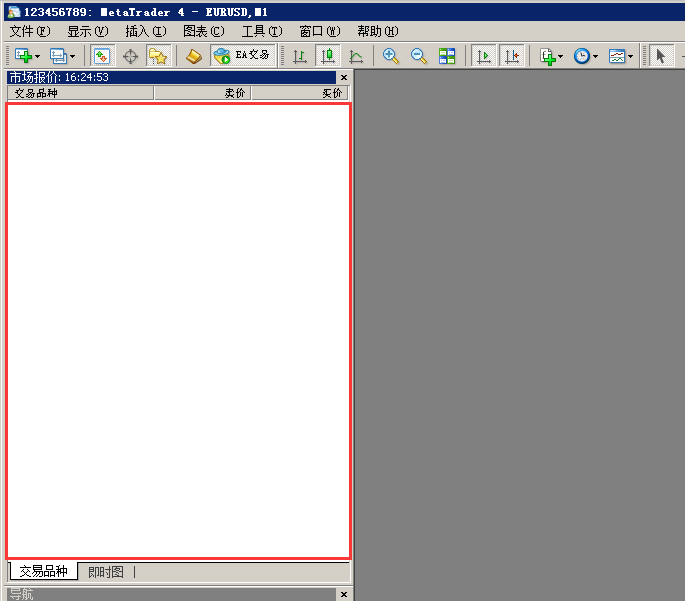The height and width of the screenshot is (601, 685).
Task: Select Candlestick chart mode
Action: [x=327, y=56]
